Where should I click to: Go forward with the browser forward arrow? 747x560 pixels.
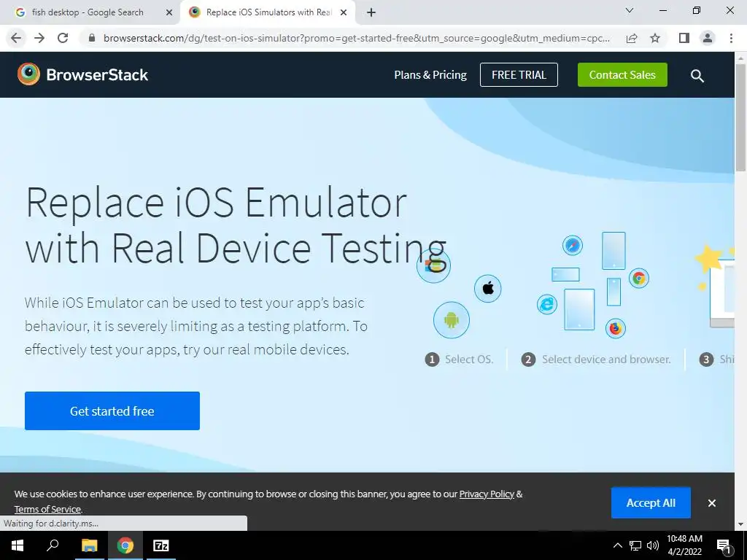click(39, 38)
